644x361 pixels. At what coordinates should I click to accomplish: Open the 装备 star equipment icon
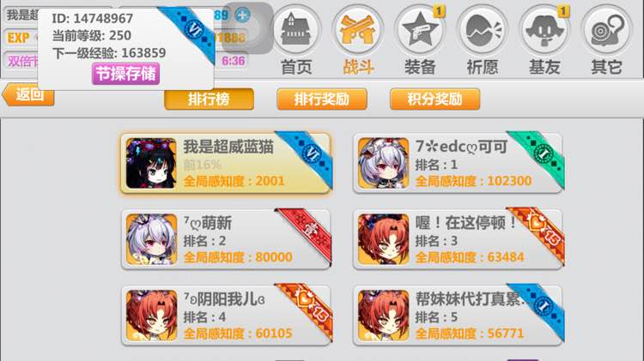419,30
